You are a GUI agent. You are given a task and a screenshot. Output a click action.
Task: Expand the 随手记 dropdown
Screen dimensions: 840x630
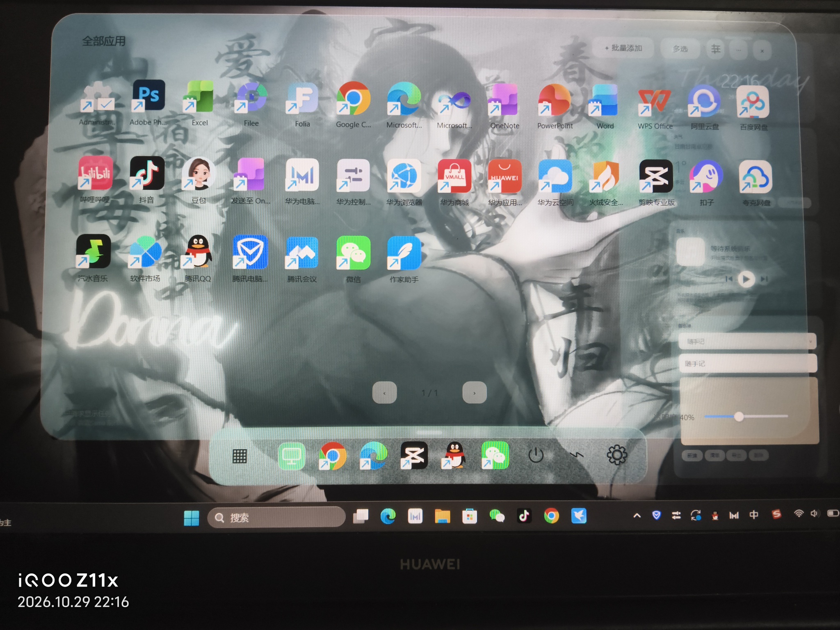coord(810,341)
